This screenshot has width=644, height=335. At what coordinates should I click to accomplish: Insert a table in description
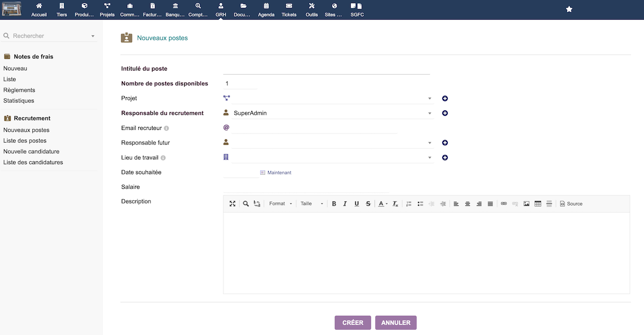(x=538, y=204)
